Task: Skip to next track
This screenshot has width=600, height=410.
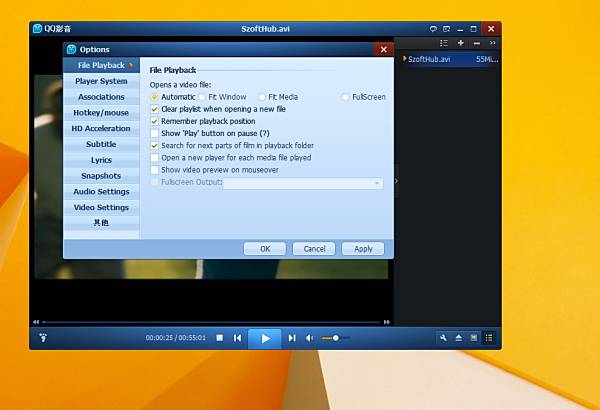Action: tap(292, 338)
